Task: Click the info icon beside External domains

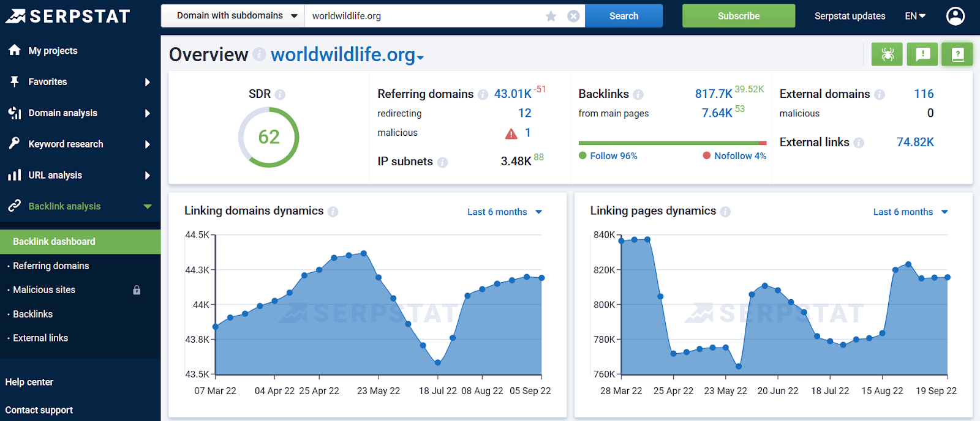Action: click(880, 94)
